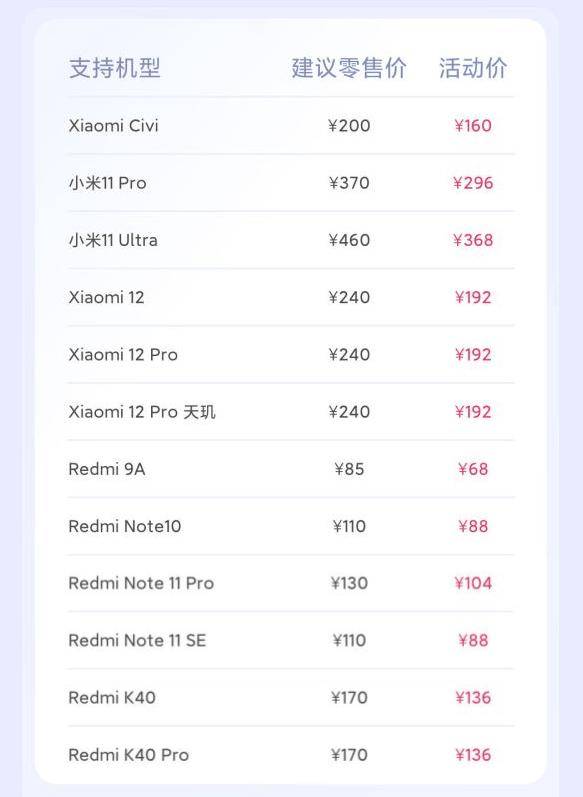Select the Redmi Note 11 SE entry
The image size is (583, 797).
pyautogui.click(x=137, y=640)
